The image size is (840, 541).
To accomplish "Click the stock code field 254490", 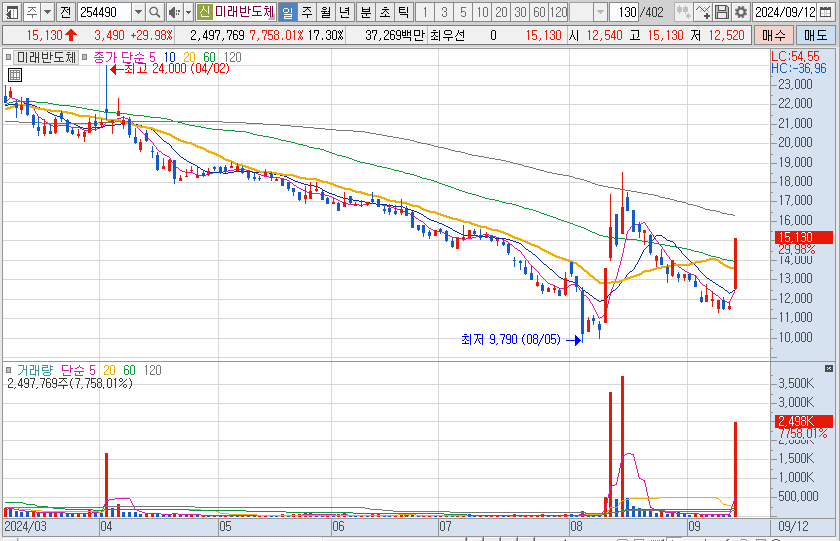I will click(x=105, y=12).
